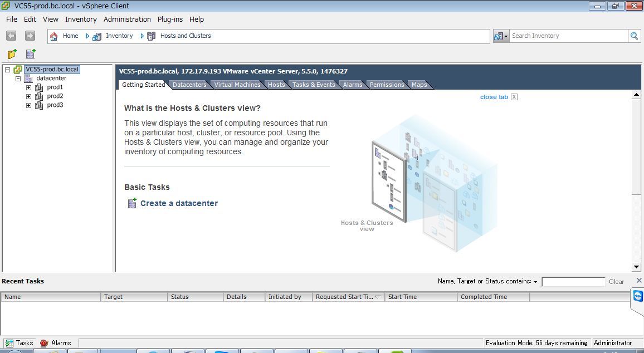Sort tasks by Initiated by column
This screenshot has width=644, height=353.
(289, 297)
